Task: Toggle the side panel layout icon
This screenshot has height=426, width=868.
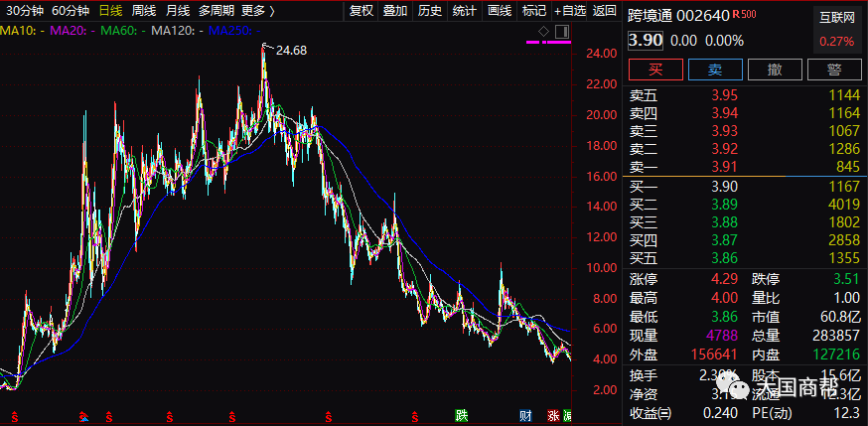Action: point(562,31)
